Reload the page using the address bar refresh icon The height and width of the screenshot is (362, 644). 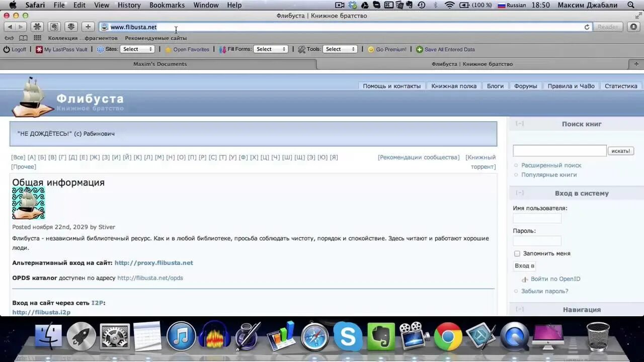point(587,27)
